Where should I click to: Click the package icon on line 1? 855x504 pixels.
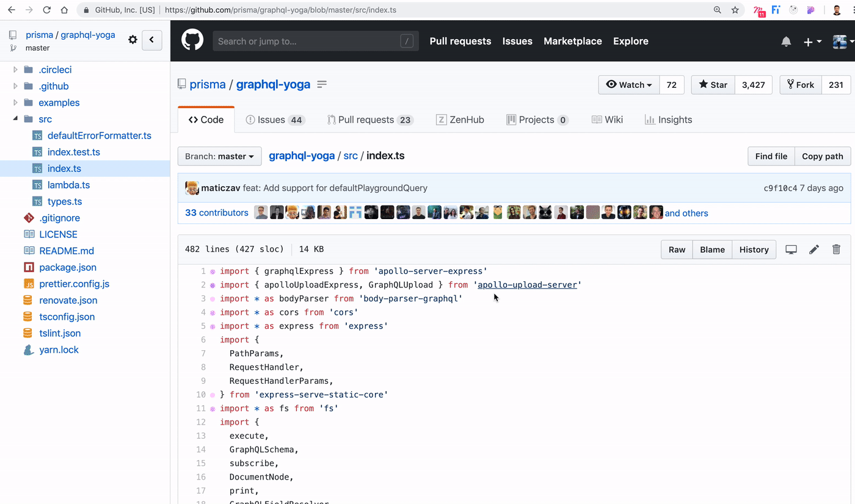coord(213,272)
